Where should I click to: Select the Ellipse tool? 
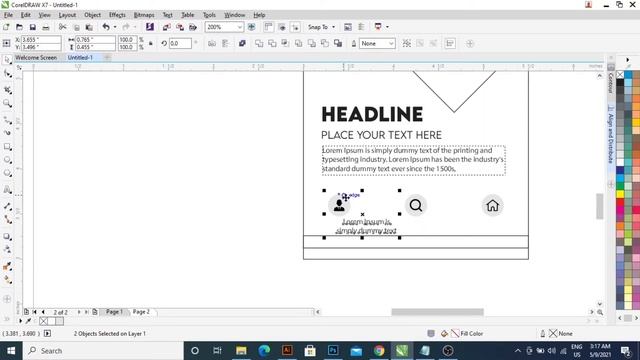[x=7, y=160]
